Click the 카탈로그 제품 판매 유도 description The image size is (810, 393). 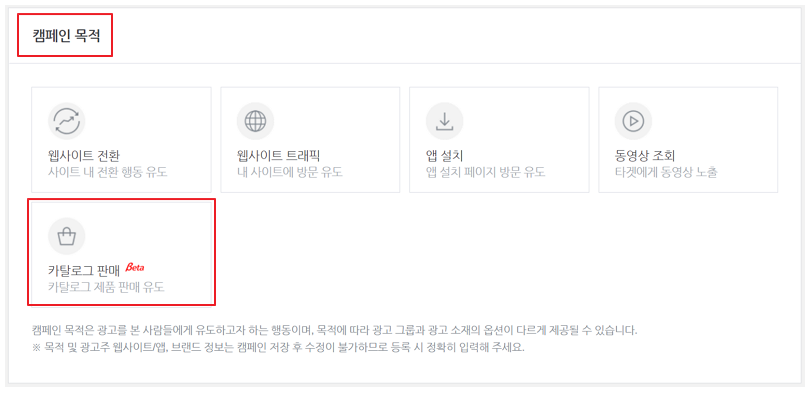click(106, 287)
